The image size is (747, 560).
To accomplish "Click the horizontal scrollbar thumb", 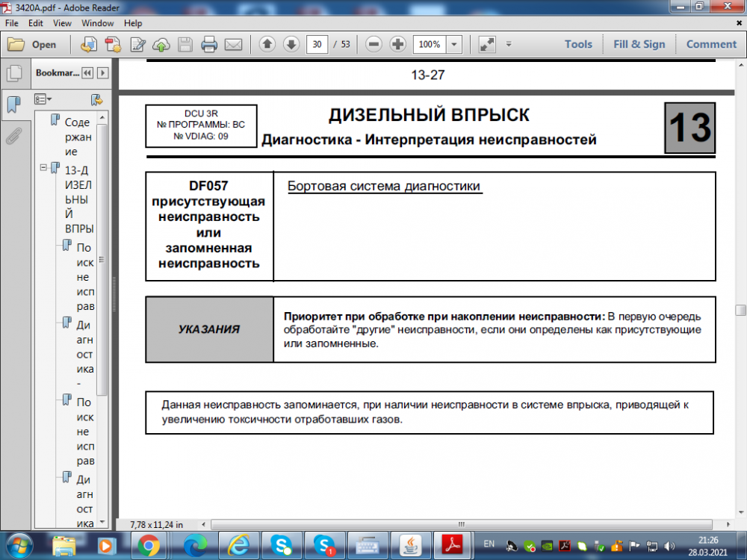I will 461,524.
